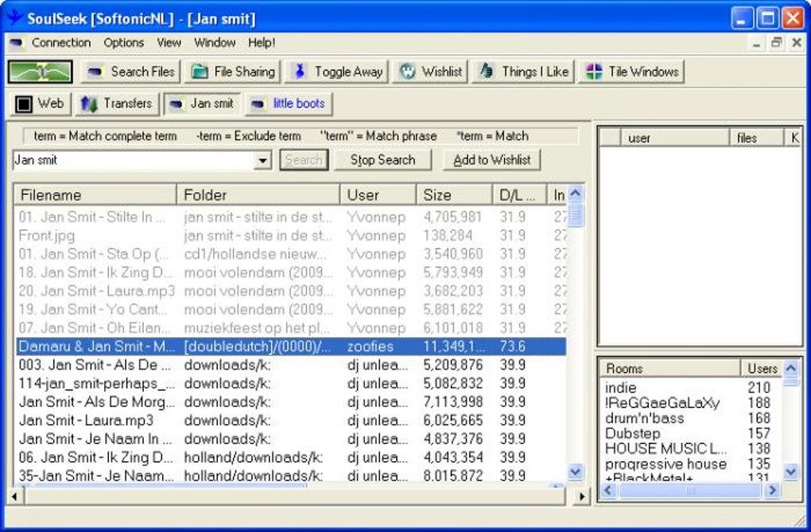This screenshot has height=532, width=811.
Task: Click the greyed Search button
Action: [x=304, y=161]
